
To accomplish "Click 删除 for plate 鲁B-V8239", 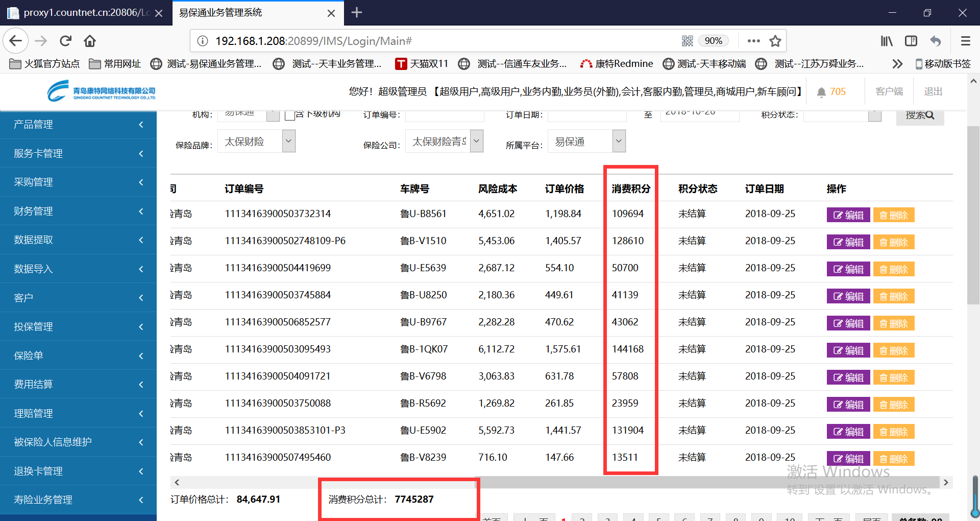I will pos(893,459).
